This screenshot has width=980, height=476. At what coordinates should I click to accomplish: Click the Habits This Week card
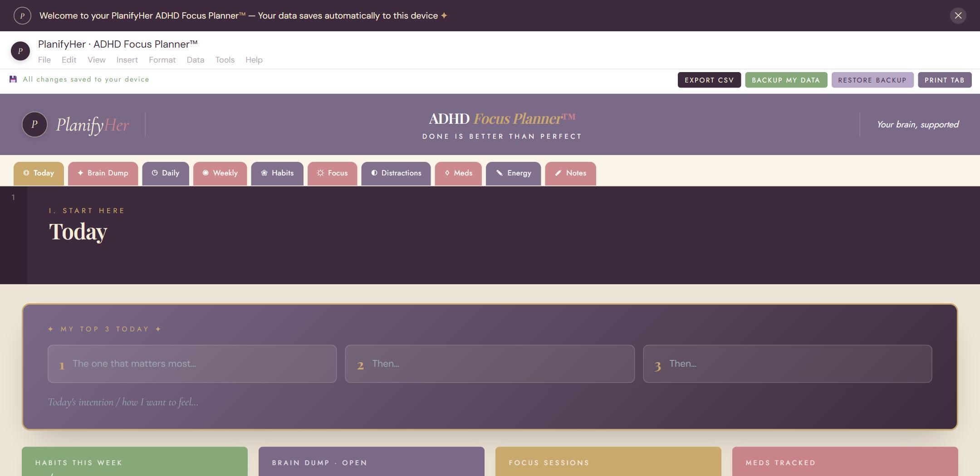[x=135, y=461]
